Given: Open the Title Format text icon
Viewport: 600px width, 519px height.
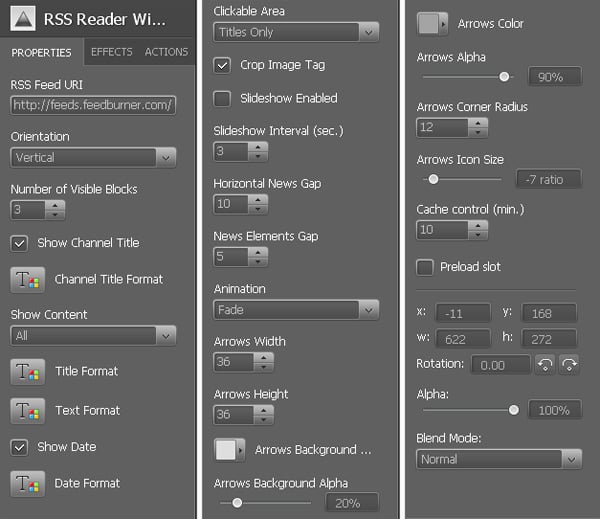Looking at the screenshot, I should 25,371.
